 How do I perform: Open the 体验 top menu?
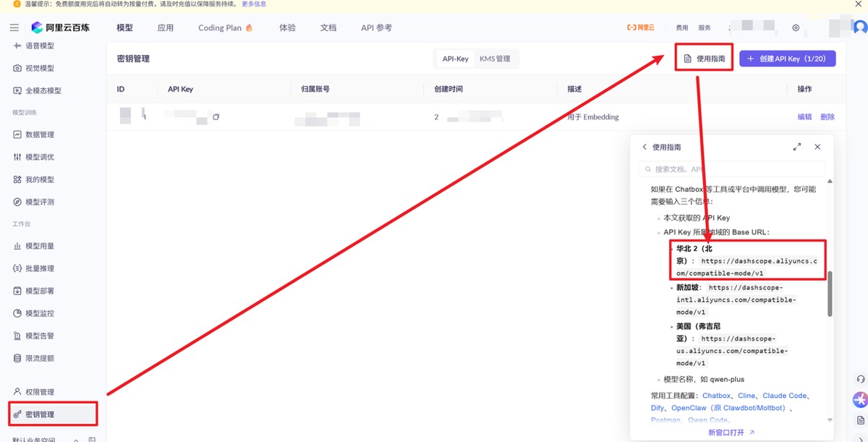click(287, 27)
